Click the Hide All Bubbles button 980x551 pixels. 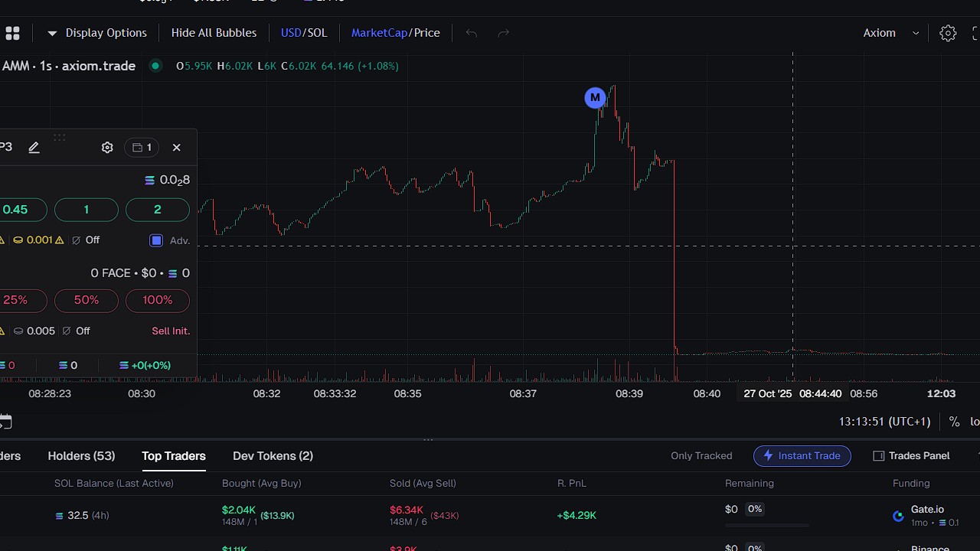tap(214, 33)
